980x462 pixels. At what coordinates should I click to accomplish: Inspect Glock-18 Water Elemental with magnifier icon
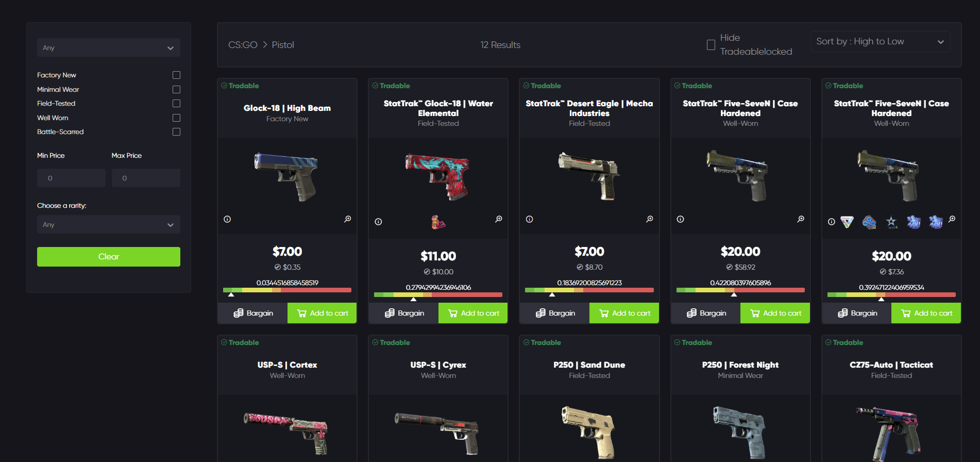pyautogui.click(x=499, y=219)
